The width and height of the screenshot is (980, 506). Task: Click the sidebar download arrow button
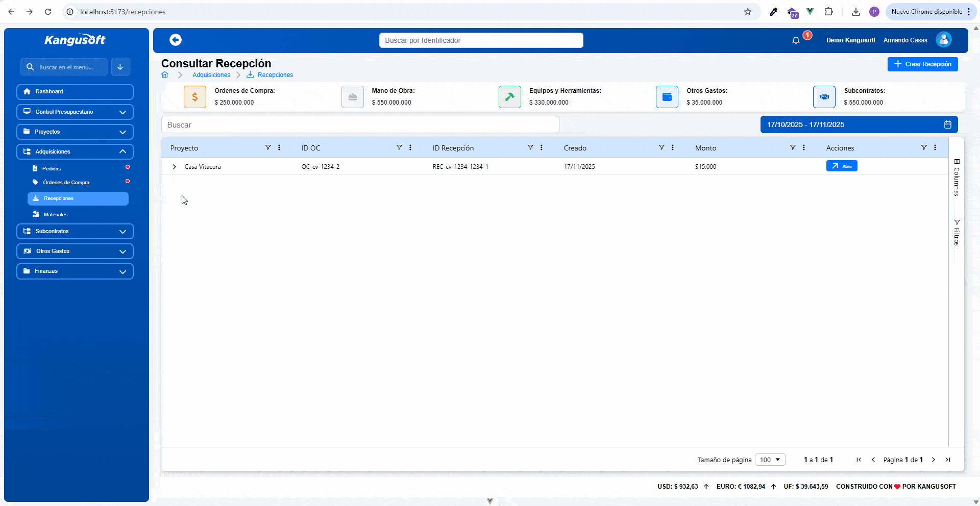pos(120,67)
